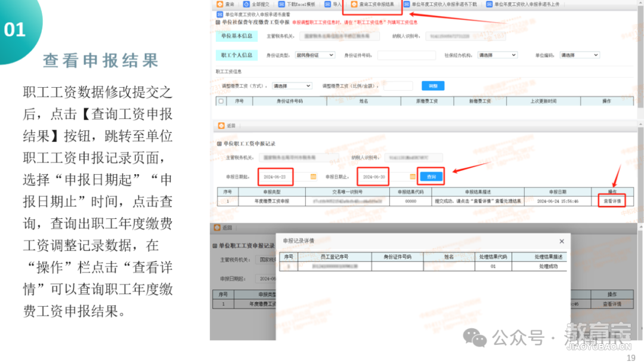Click the 申报记录详情 dialog title

299,240
